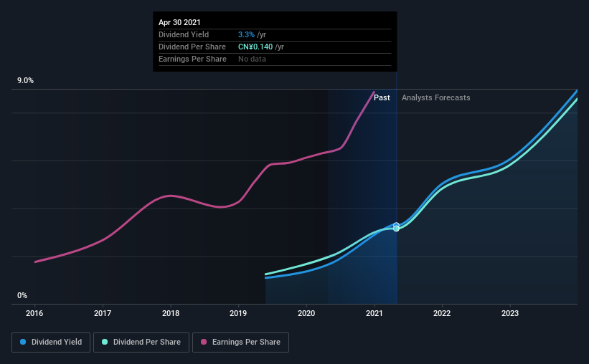Toggle the Dividend Per Share legend button
This screenshot has height=364, width=589.
point(141,343)
